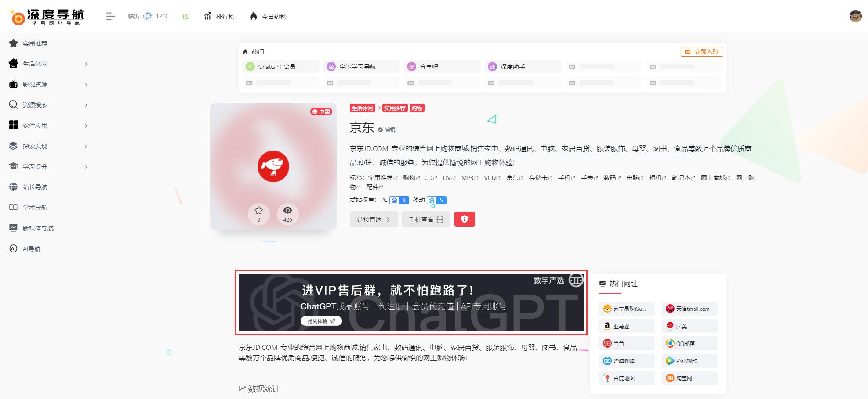The height and width of the screenshot is (399, 868).
Task: Open 今日热榜 flame icon
Action: (253, 16)
